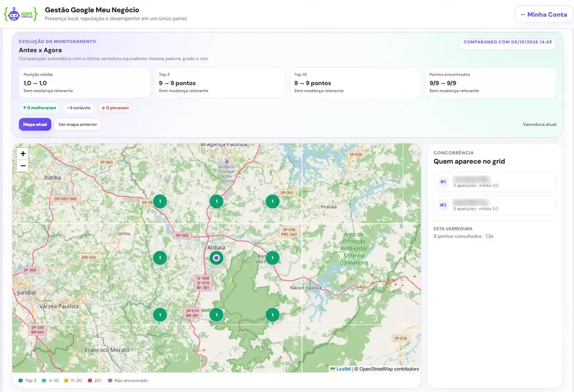Click the 'Quem aparece no grid' heading
This screenshot has height=392, width=574.
(x=469, y=162)
